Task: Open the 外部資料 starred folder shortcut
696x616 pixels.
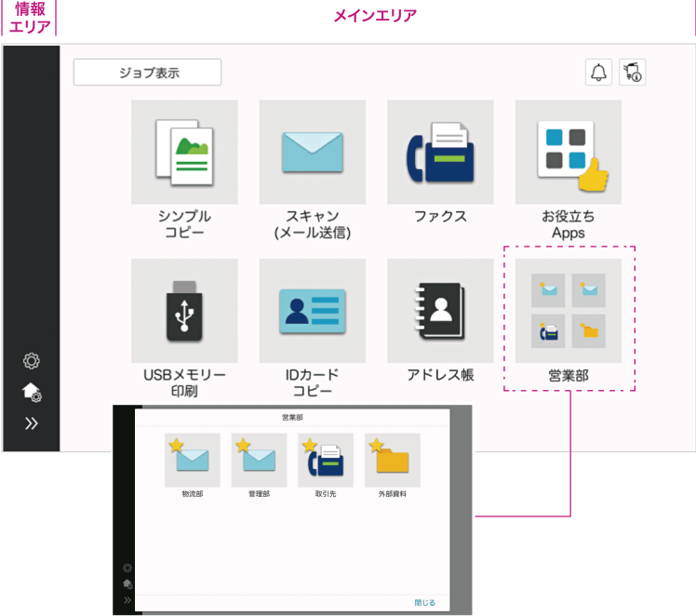Action: (x=393, y=461)
